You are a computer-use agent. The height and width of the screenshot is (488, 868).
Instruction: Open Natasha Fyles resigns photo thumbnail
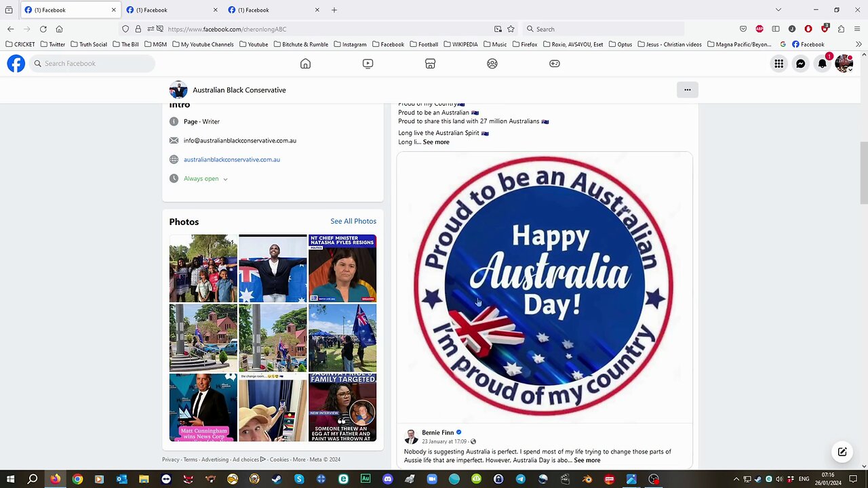(342, 268)
